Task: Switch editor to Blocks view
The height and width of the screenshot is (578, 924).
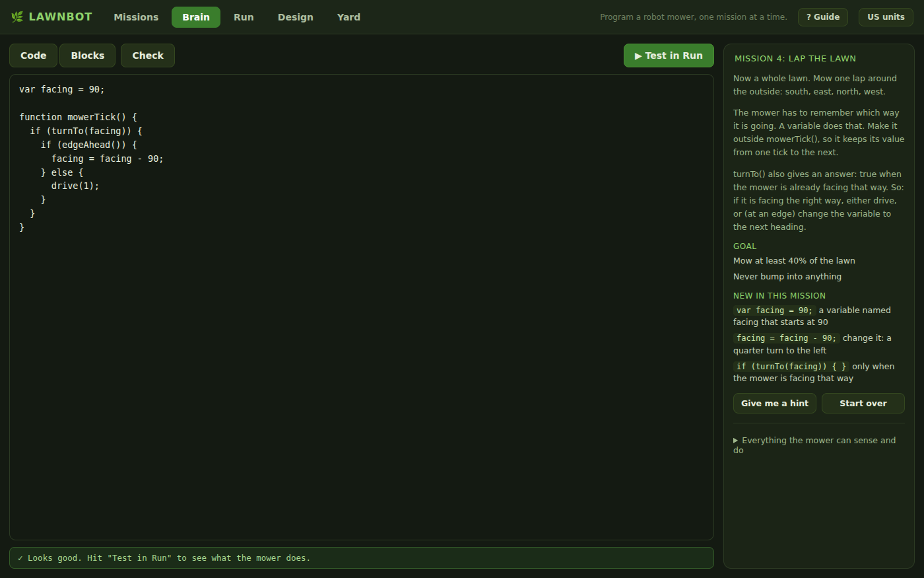Action: (x=88, y=55)
